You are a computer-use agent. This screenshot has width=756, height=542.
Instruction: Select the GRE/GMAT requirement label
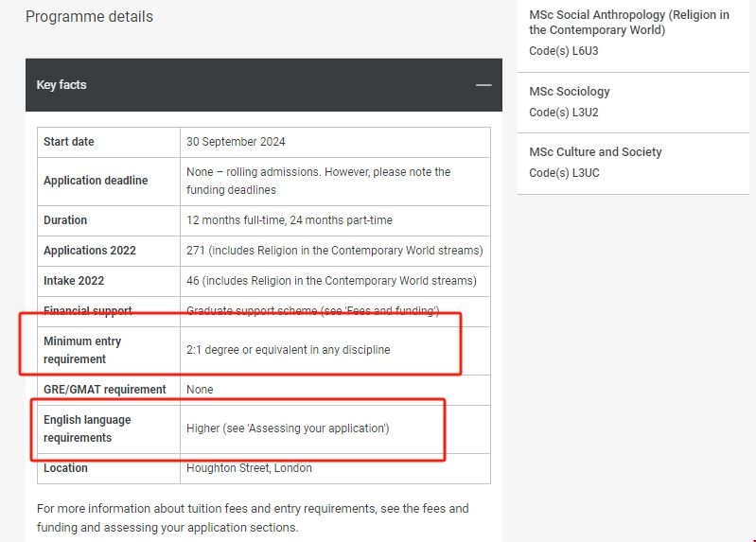tap(104, 390)
